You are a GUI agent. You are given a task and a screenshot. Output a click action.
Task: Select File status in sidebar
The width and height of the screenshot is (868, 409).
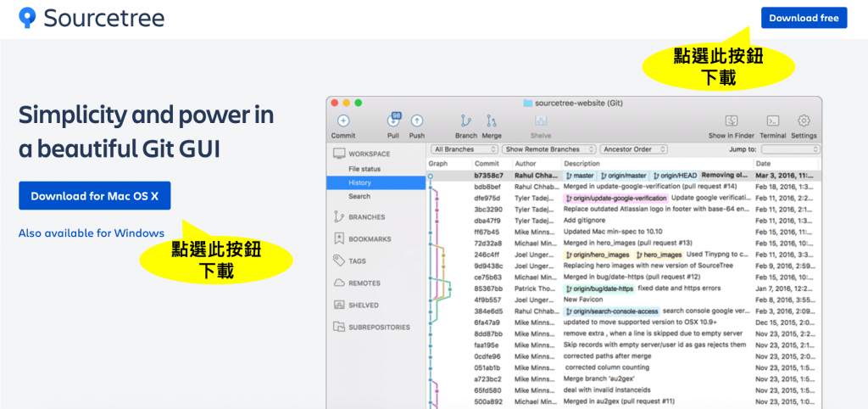tap(364, 169)
